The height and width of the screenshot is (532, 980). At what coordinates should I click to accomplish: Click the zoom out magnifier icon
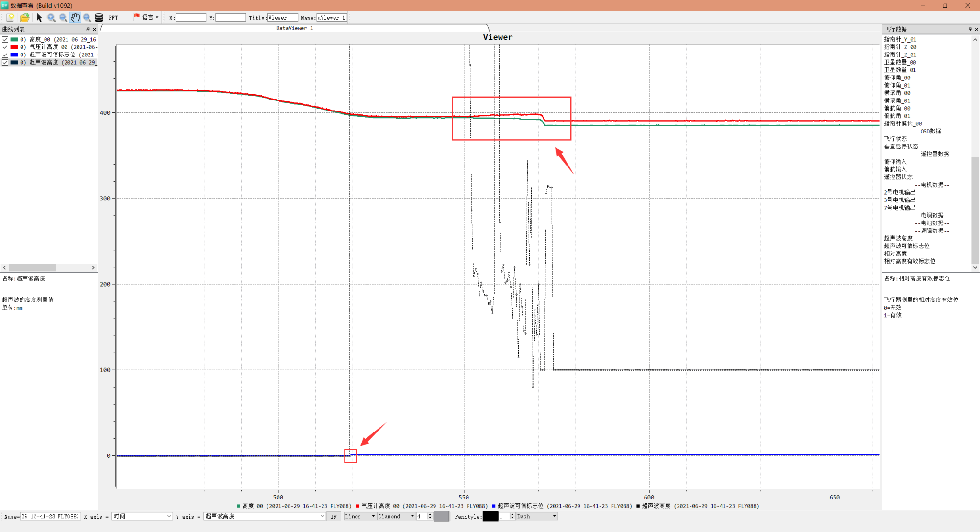63,18
